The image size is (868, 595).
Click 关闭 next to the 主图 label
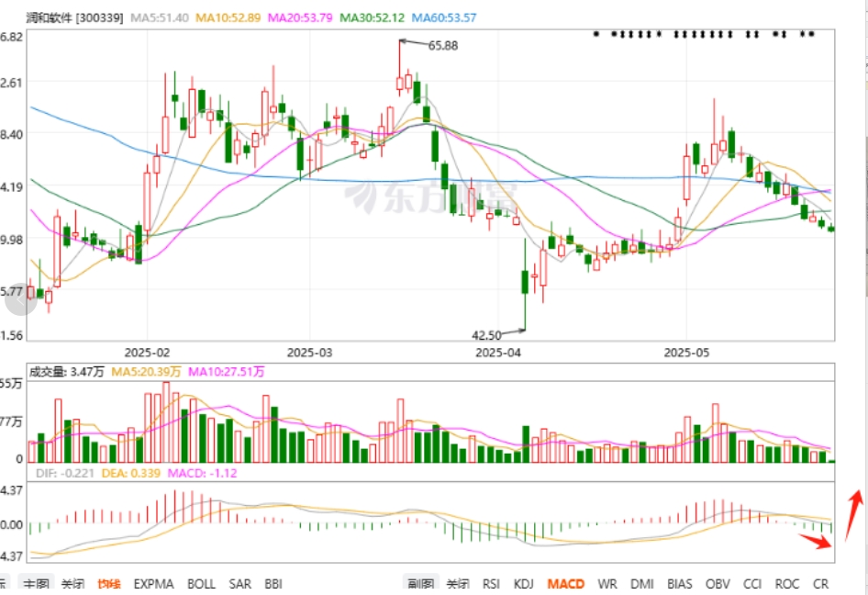(72, 584)
